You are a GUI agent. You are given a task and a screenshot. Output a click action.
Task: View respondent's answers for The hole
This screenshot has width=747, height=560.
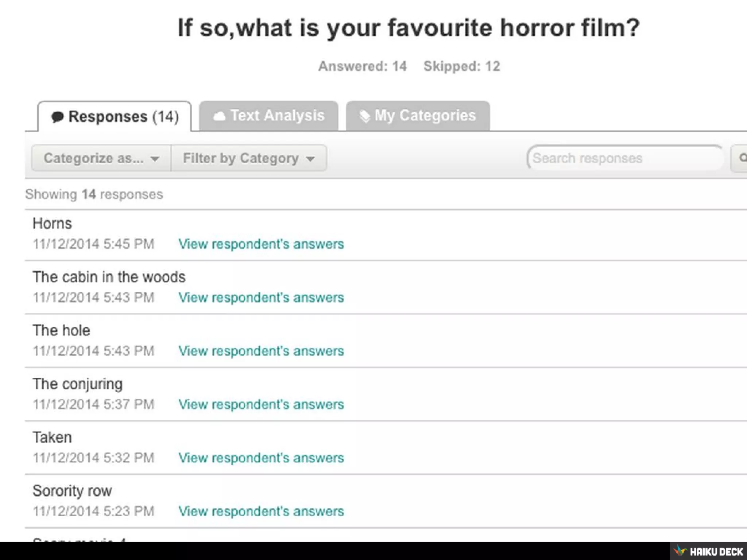(x=261, y=351)
